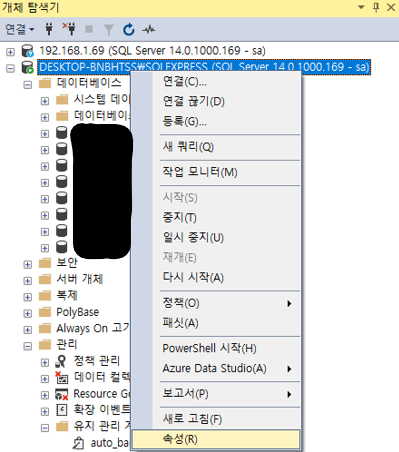Collapse the DESKTOP-BNBHTSS server node

pos(10,69)
